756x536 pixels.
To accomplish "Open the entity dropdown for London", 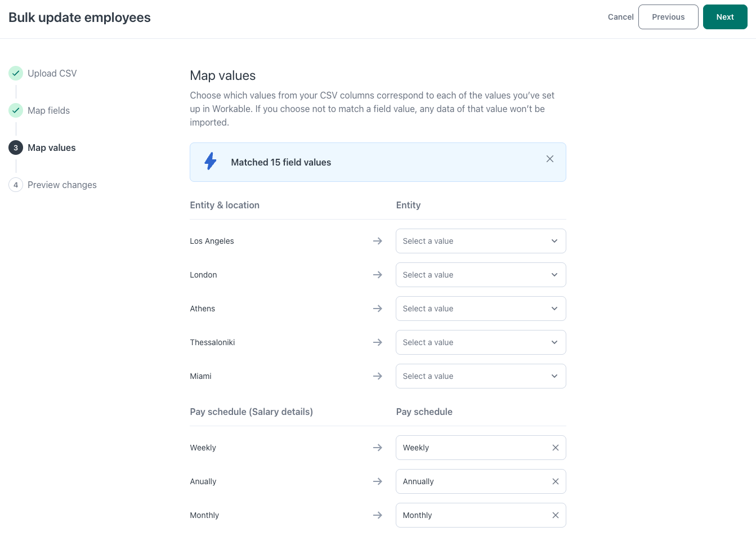I will [480, 275].
